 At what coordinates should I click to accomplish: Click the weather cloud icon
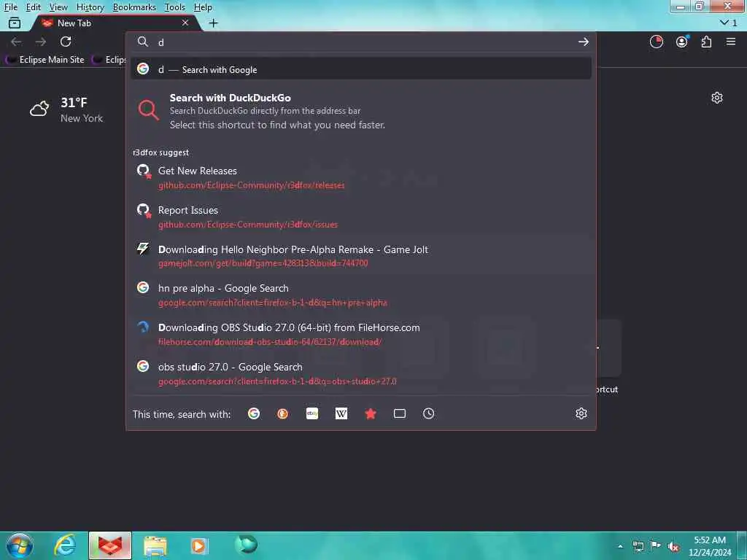[39, 109]
